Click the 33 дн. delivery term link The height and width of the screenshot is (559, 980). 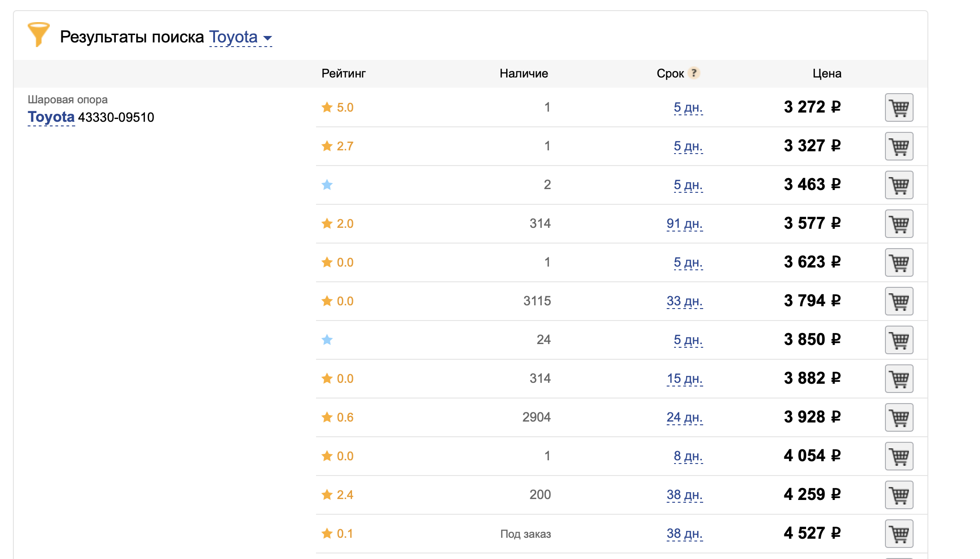pyautogui.click(x=685, y=301)
